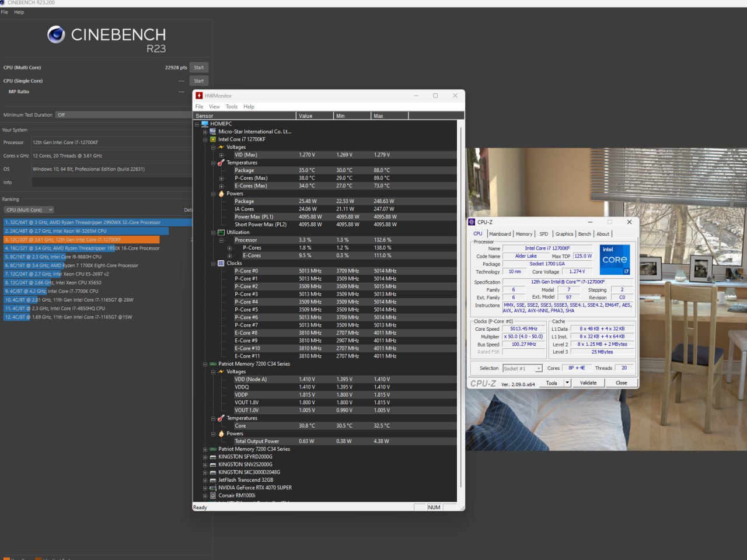The image size is (747, 560).
Task: Collapse the Intel Core i7 12700KF node
Action: [x=205, y=139]
